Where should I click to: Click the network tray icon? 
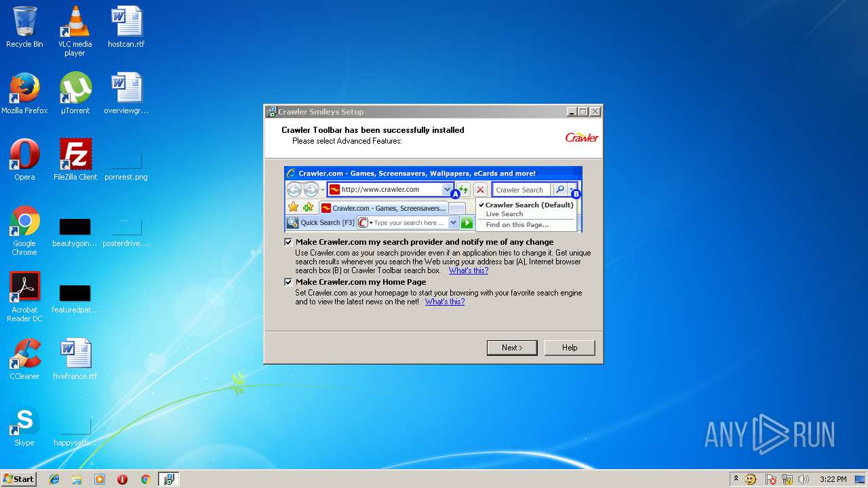[787, 479]
